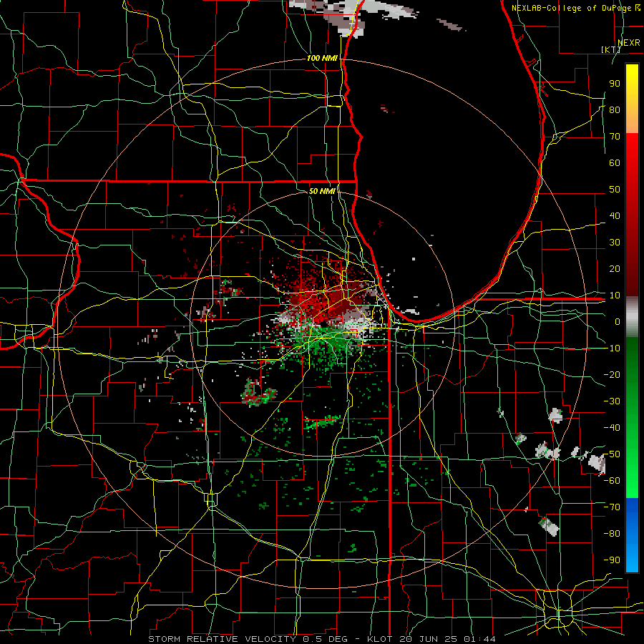Click the 40 value on the velocity scale

click(615, 215)
